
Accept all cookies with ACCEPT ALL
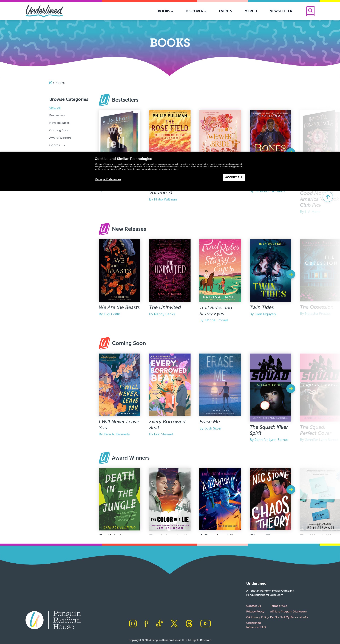pyautogui.click(x=234, y=177)
